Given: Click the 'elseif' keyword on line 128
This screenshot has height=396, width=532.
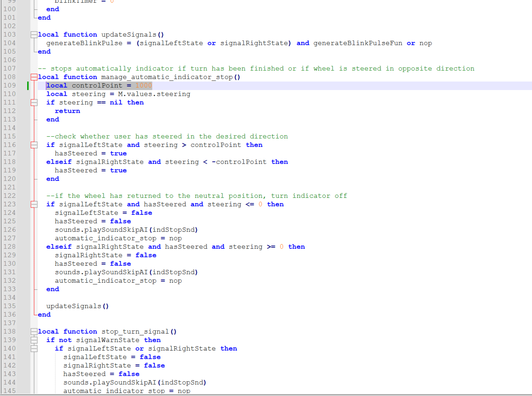Looking at the screenshot, I should point(59,247).
